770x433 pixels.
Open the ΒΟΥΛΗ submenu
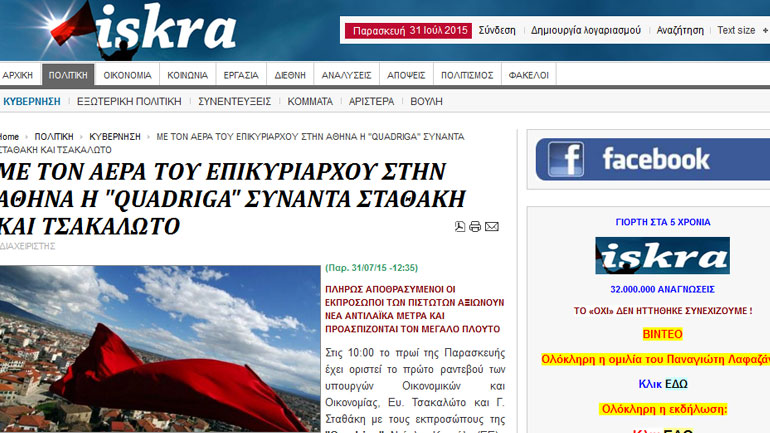[426, 102]
